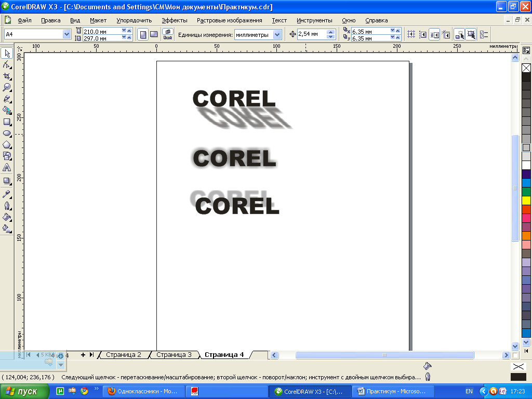This screenshot has width=532, height=399.
Task: Open the Вид menu
Action: point(75,20)
